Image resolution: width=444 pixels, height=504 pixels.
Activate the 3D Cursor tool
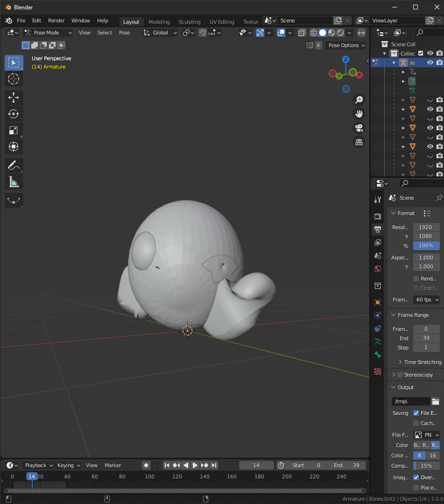click(x=14, y=79)
